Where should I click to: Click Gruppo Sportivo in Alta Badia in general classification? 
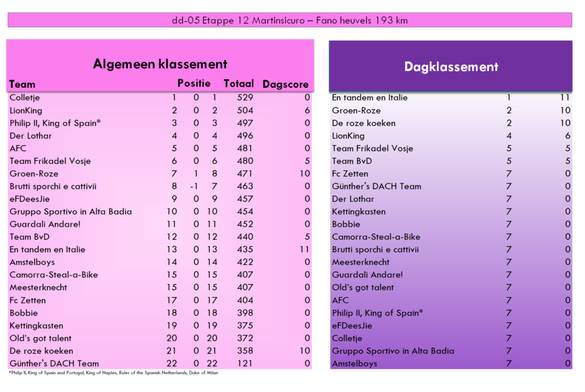click(70, 212)
